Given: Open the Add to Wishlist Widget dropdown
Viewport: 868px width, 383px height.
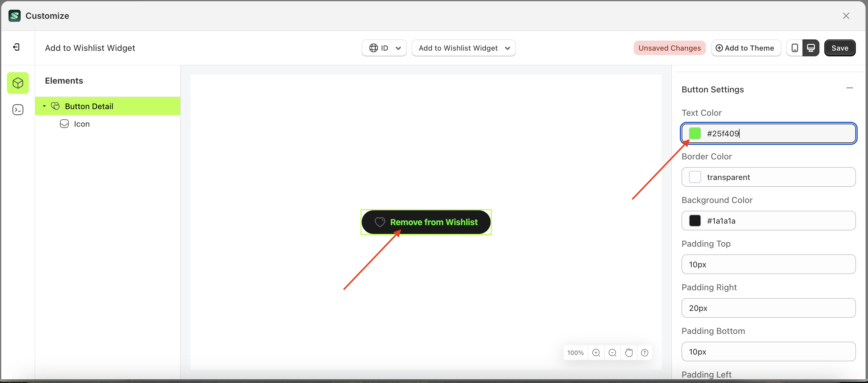Looking at the screenshot, I should tap(464, 48).
